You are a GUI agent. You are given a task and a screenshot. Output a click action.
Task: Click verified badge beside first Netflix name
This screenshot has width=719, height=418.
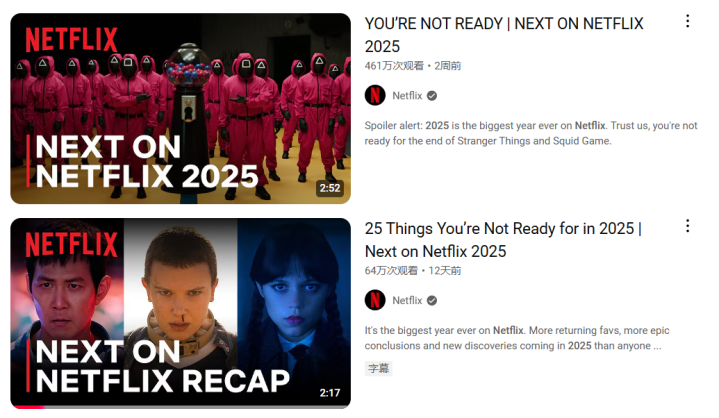[x=431, y=96]
